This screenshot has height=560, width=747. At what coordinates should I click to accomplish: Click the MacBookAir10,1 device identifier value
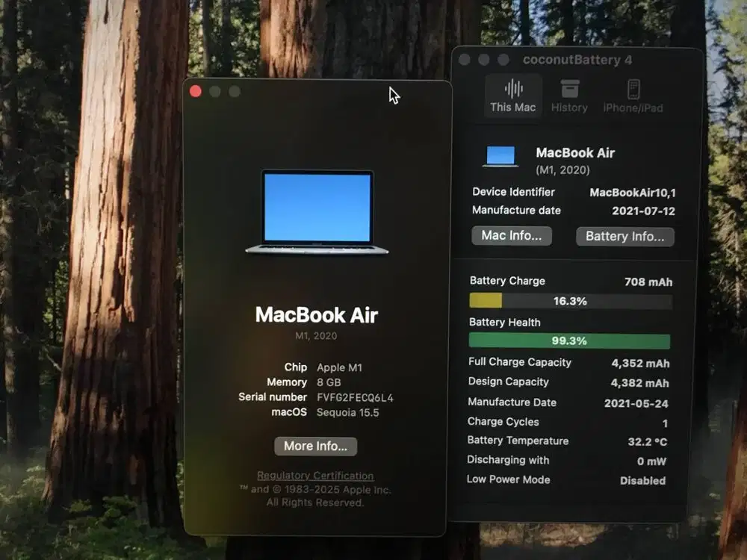pos(633,193)
